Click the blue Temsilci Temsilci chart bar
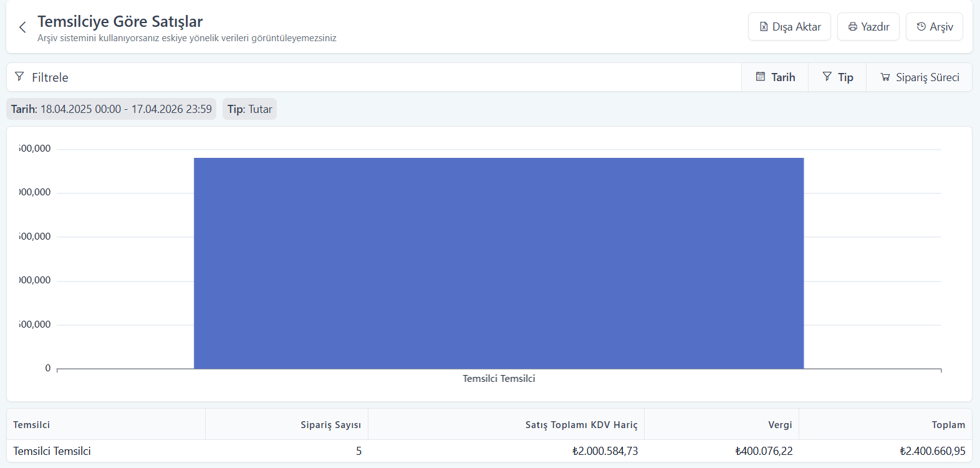This screenshot has width=980, height=468. 499,263
